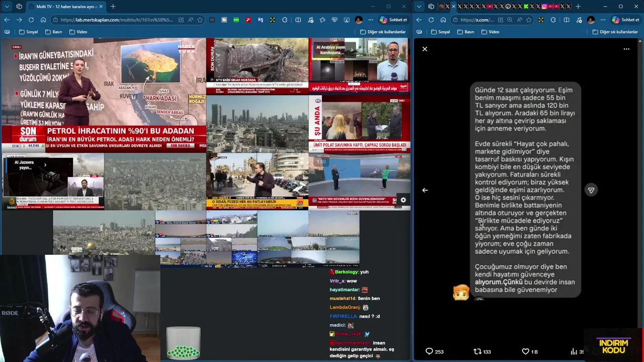
Task: Open split screen in Multi TV window
Action: click(298, 20)
